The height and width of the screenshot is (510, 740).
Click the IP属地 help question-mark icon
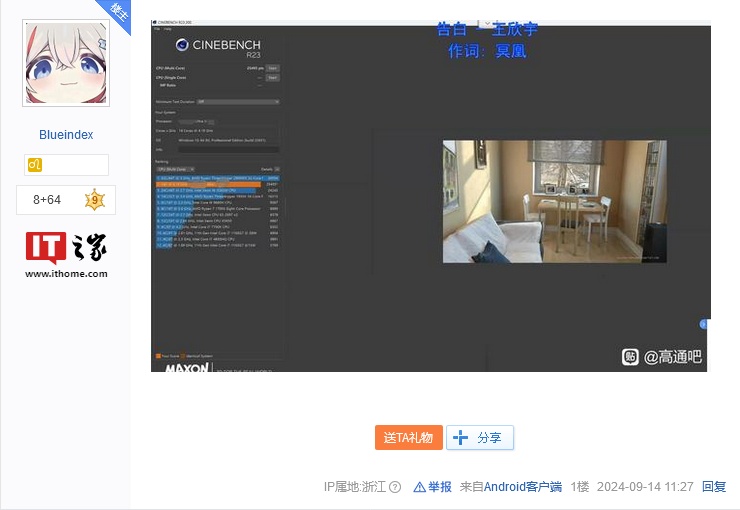[x=395, y=487]
